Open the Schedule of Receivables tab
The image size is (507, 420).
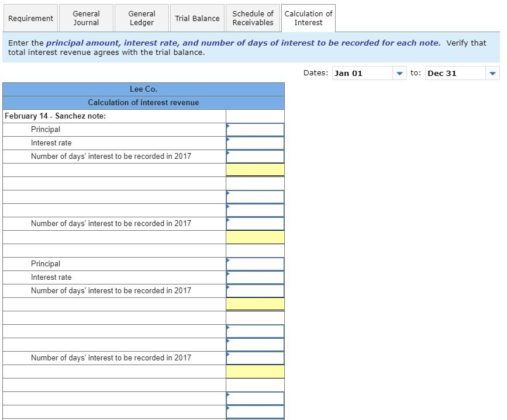pos(253,19)
